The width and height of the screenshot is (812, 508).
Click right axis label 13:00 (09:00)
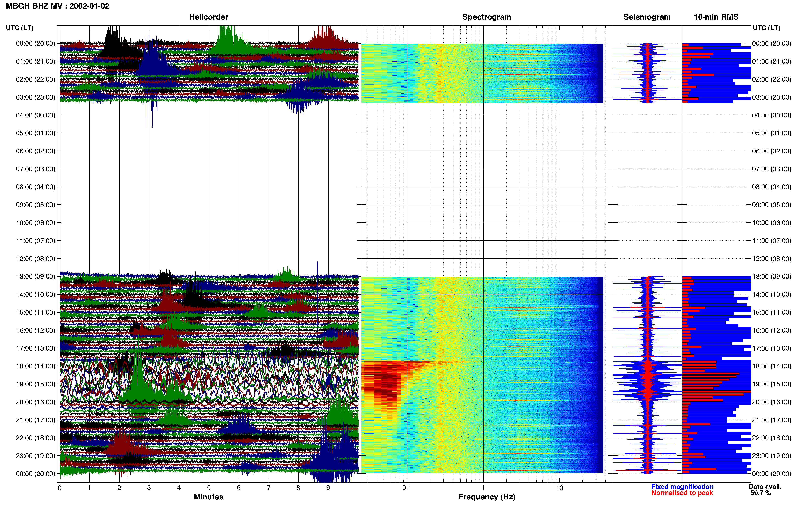point(772,277)
